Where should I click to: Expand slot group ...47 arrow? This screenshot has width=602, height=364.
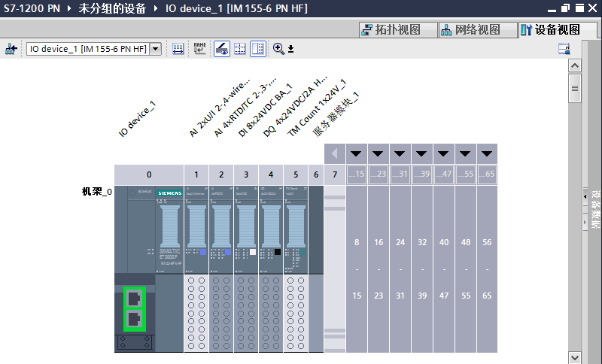444,154
